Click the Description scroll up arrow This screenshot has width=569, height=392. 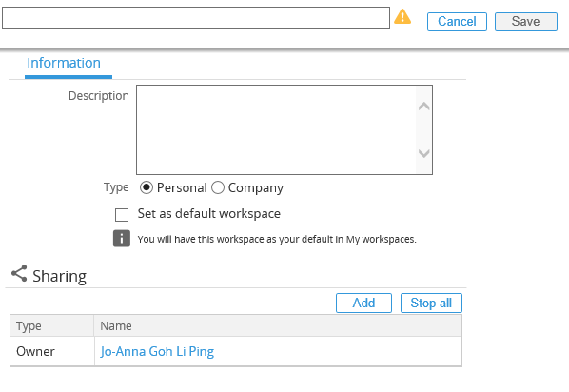(423, 107)
